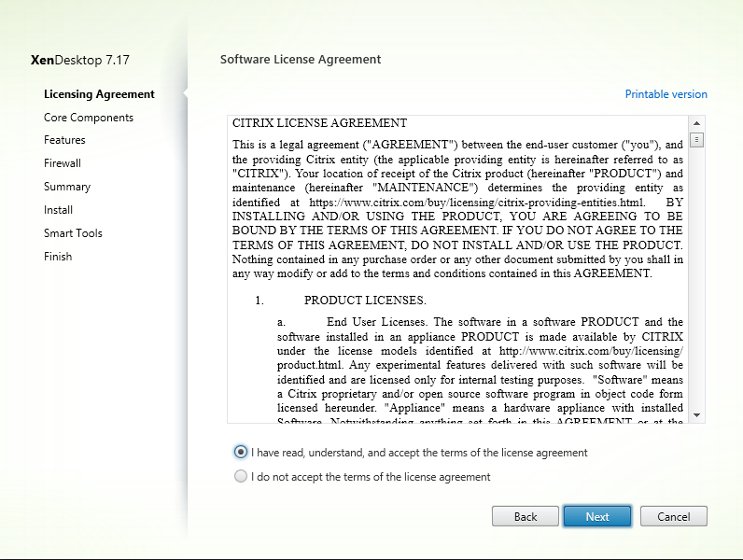Click the citrix-providing-entities.html URL text
This screenshot has height=560, width=743.
[x=477, y=203]
